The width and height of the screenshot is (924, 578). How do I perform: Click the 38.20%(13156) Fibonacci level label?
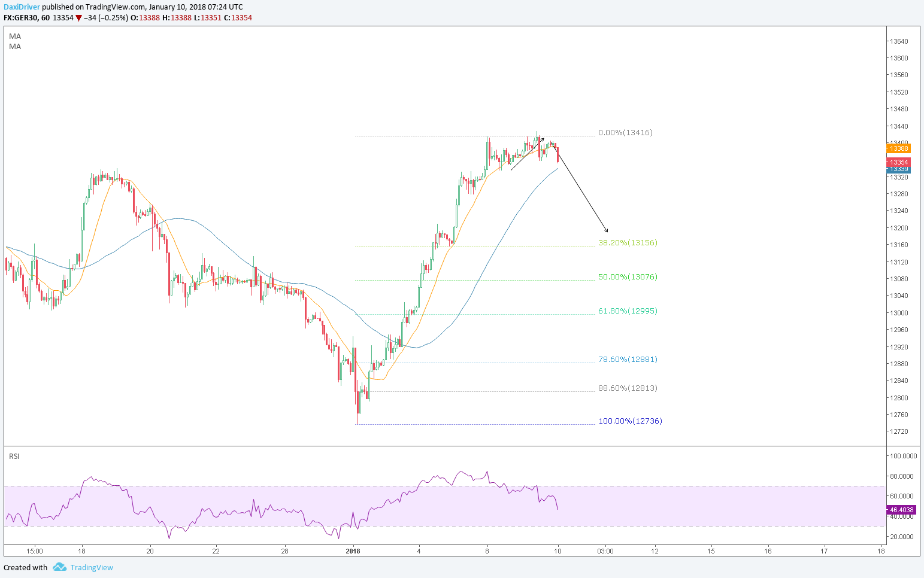[x=628, y=243]
